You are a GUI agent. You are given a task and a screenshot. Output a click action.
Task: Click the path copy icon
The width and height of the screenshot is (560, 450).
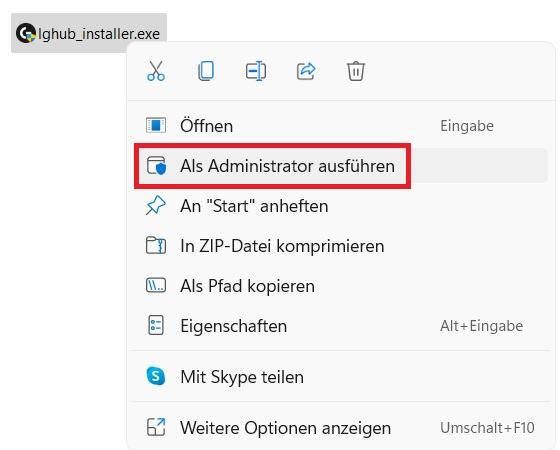tap(156, 286)
